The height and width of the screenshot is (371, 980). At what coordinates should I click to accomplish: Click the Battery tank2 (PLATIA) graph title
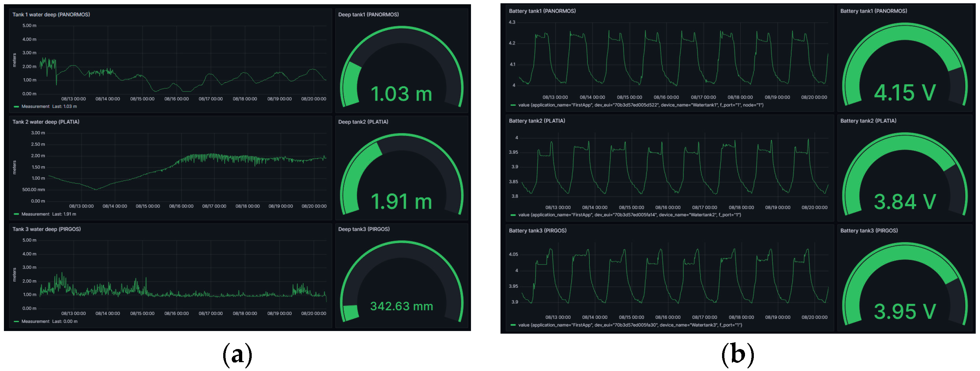pyautogui.click(x=537, y=121)
